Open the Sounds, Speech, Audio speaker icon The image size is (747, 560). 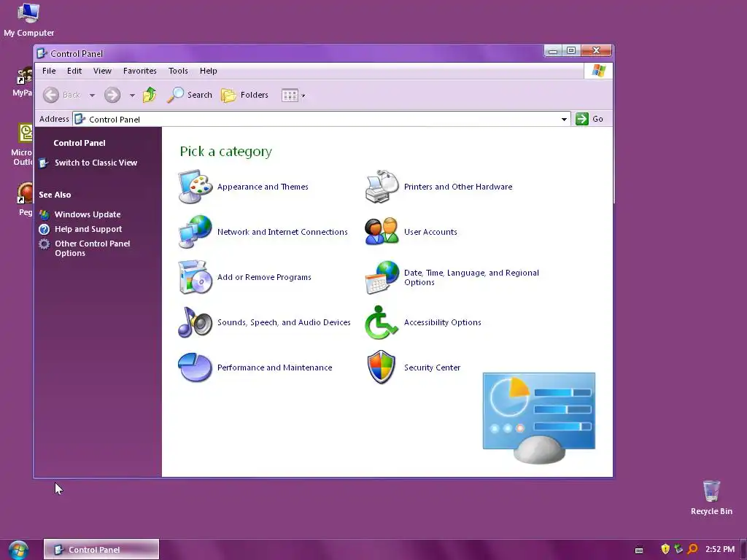tap(196, 322)
